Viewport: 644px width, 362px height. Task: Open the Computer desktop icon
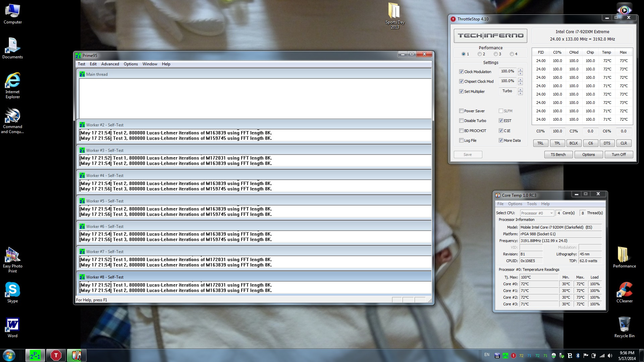click(x=13, y=14)
